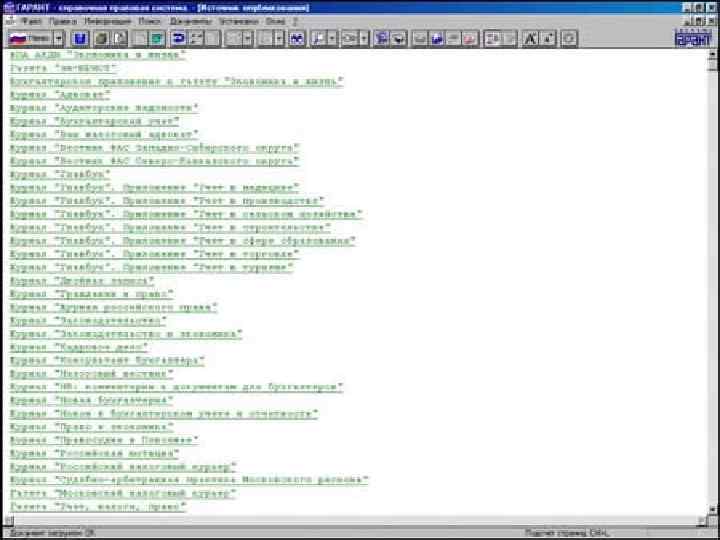720x540 pixels.
Task: Open Главбух supplement "Учет в медицине"
Action: point(155,188)
